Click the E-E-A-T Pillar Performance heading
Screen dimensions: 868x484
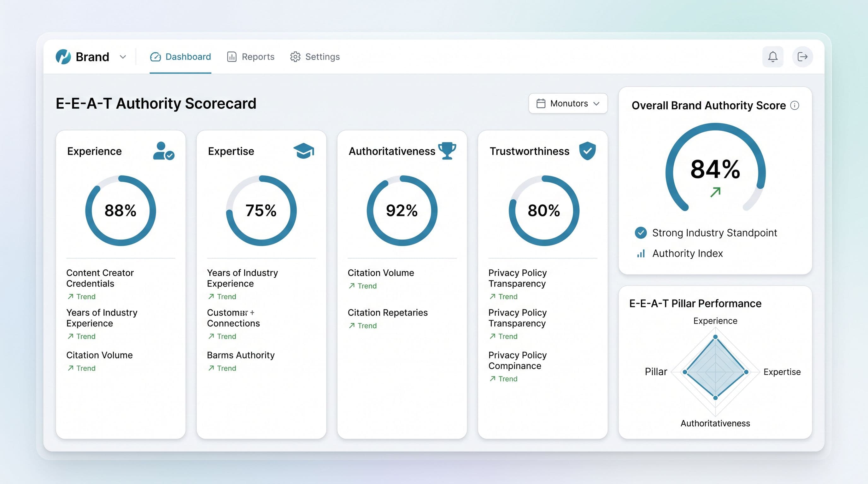click(x=695, y=303)
